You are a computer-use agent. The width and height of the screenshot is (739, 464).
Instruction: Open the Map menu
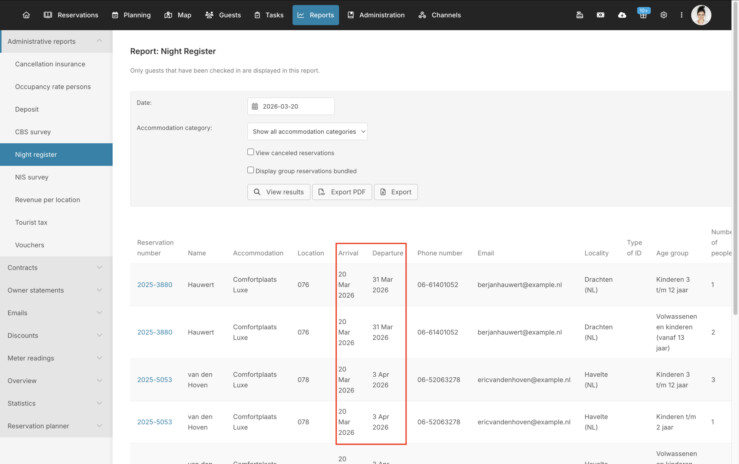tap(178, 15)
